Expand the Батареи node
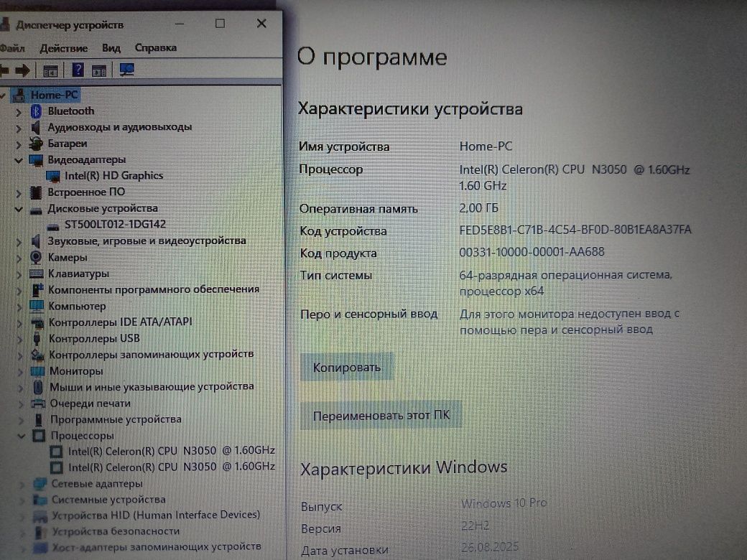747x560 pixels. (x=18, y=144)
